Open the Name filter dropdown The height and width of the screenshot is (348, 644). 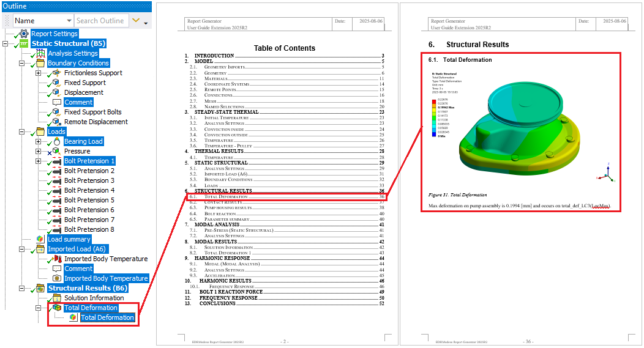pyautogui.click(x=69, y=21)
